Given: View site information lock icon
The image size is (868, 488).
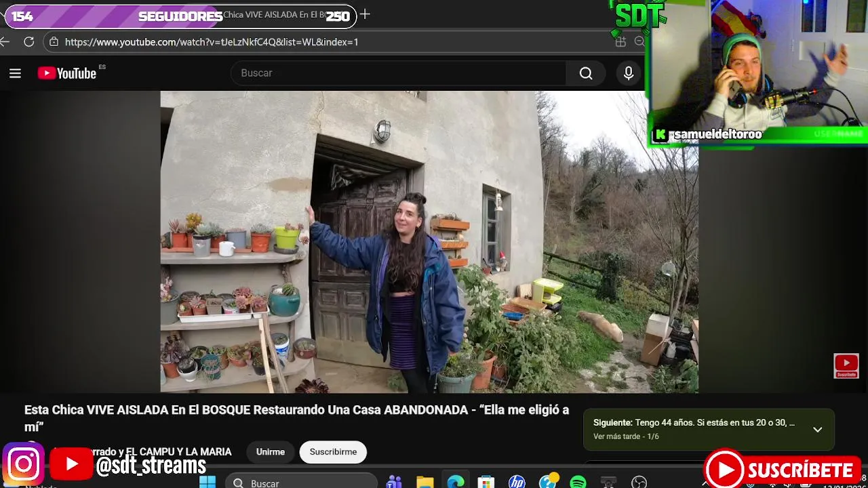Looking at the screenshot, I should coord(54,42).
